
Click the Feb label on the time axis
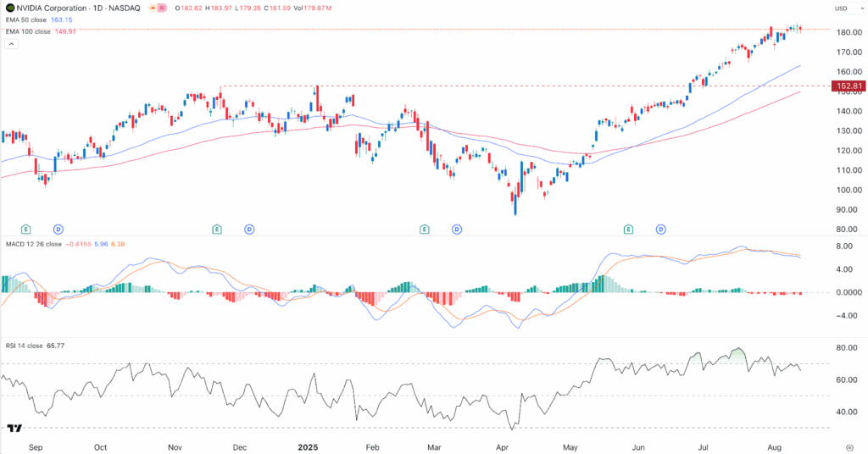pos(373,447)
